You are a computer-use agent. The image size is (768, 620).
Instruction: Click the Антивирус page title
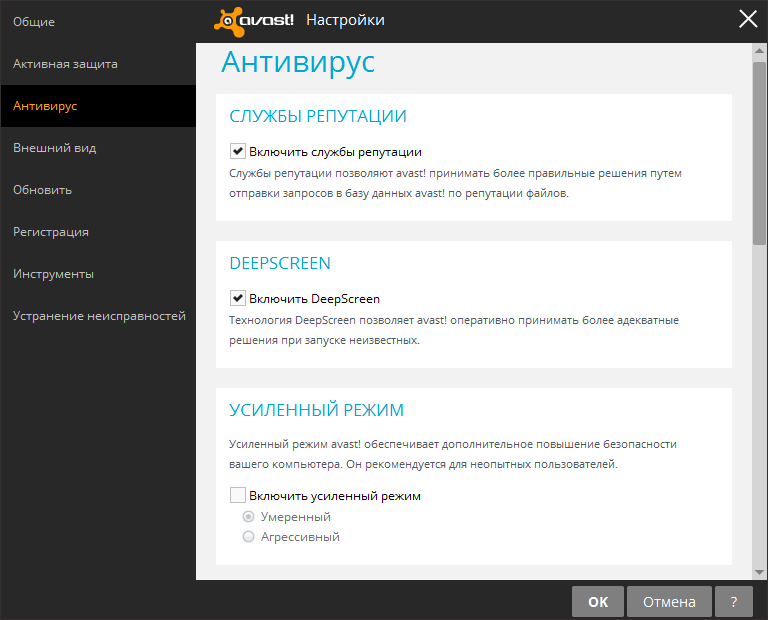point(298,62)
